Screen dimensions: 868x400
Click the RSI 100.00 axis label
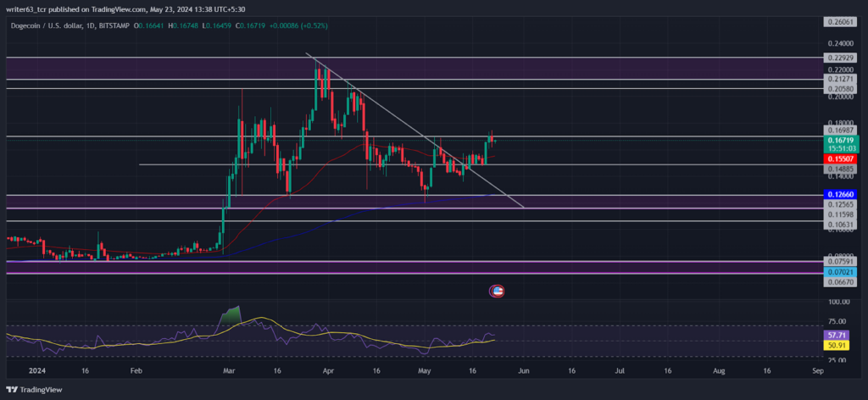pyautogui.click(x=838, y=302)
